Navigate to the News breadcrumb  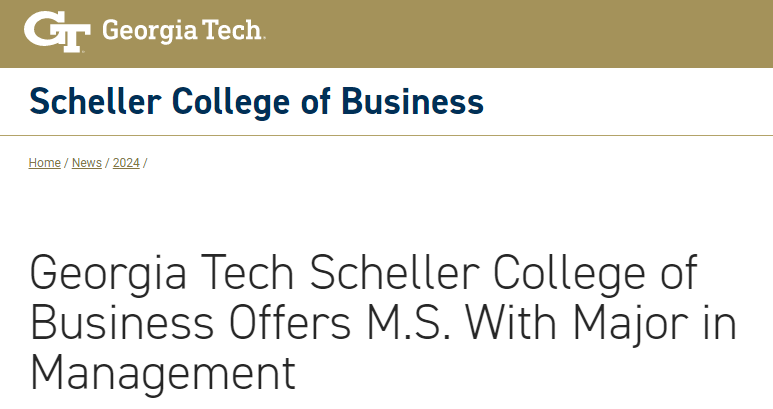click(87, 163)
